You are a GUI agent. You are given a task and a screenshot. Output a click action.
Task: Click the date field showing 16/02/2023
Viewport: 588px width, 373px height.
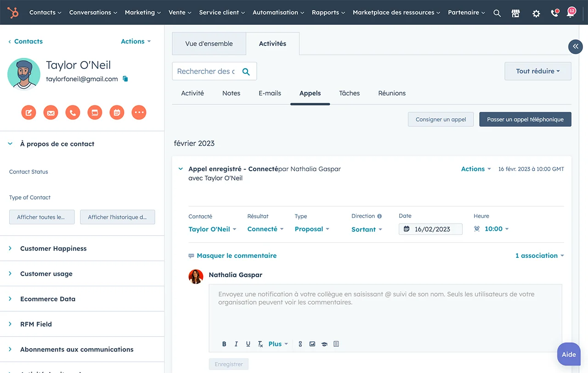(431, 229)
